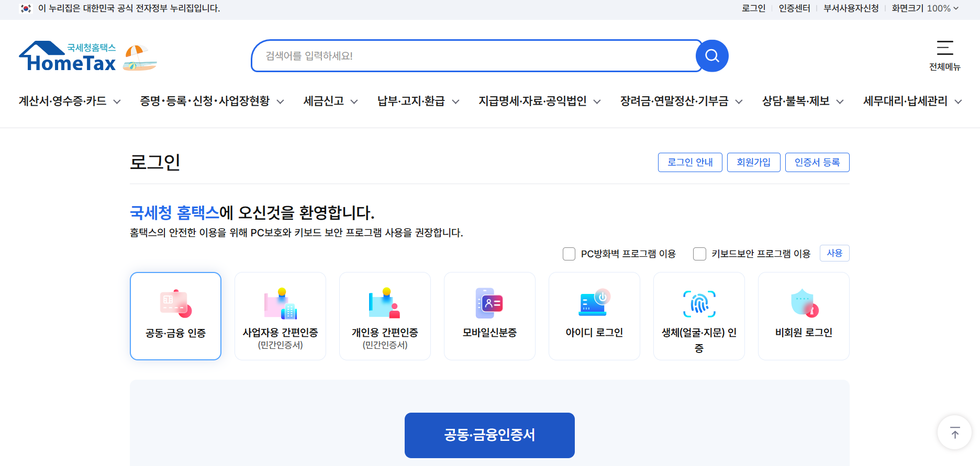Select 모바일신분증 login method

pos(489,316)
